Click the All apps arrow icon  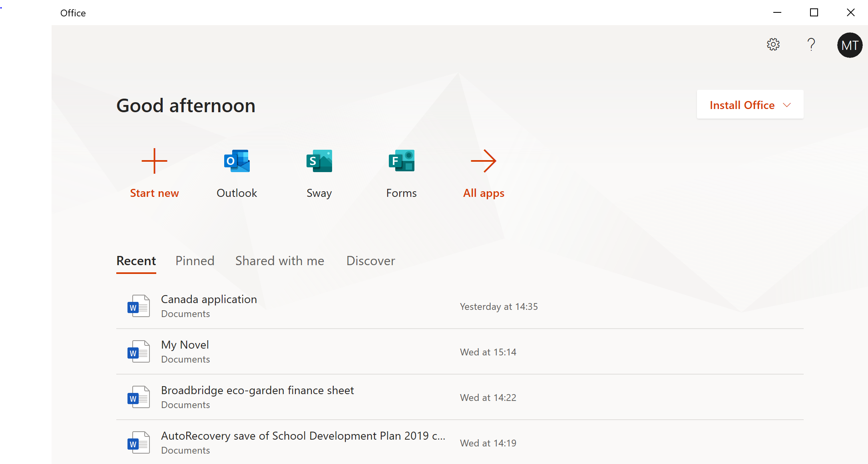pyautogui.click(x=484, y=161)
